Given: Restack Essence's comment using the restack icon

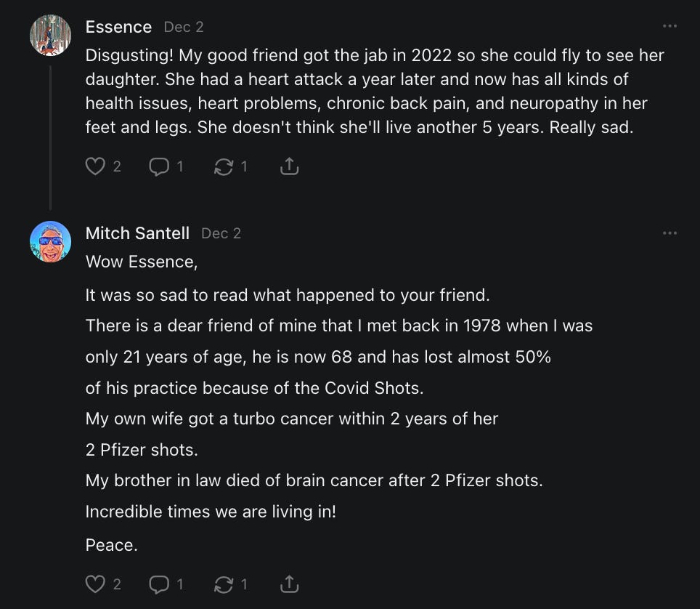Looking at the screenshot, I should click(x=222, y=167).
